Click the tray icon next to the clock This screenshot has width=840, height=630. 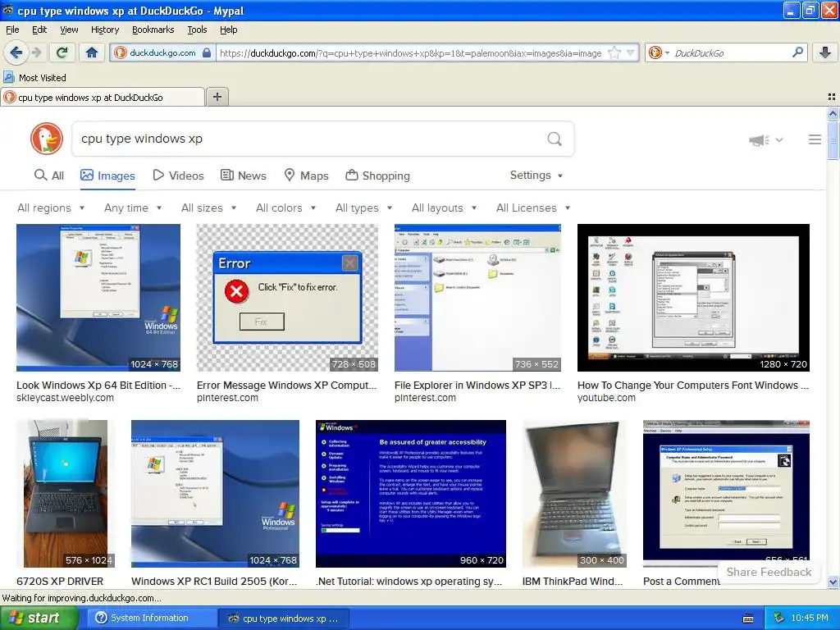click(x=779, y=619)
